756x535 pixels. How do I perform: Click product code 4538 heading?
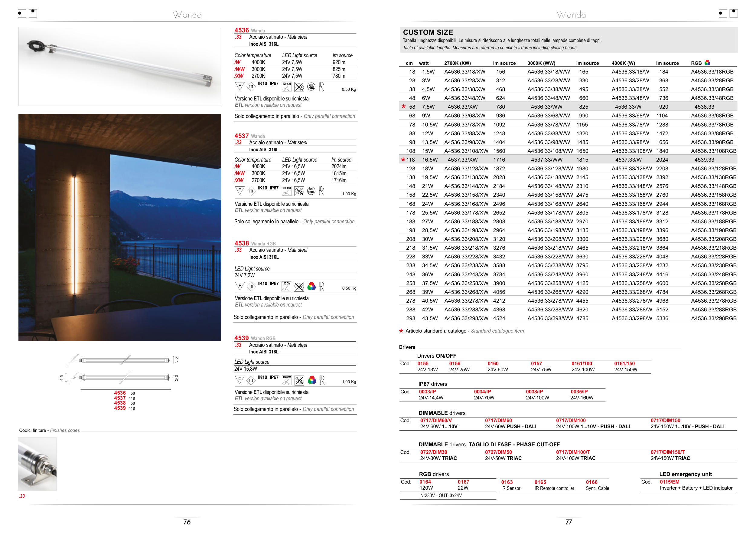pos(241,243)
